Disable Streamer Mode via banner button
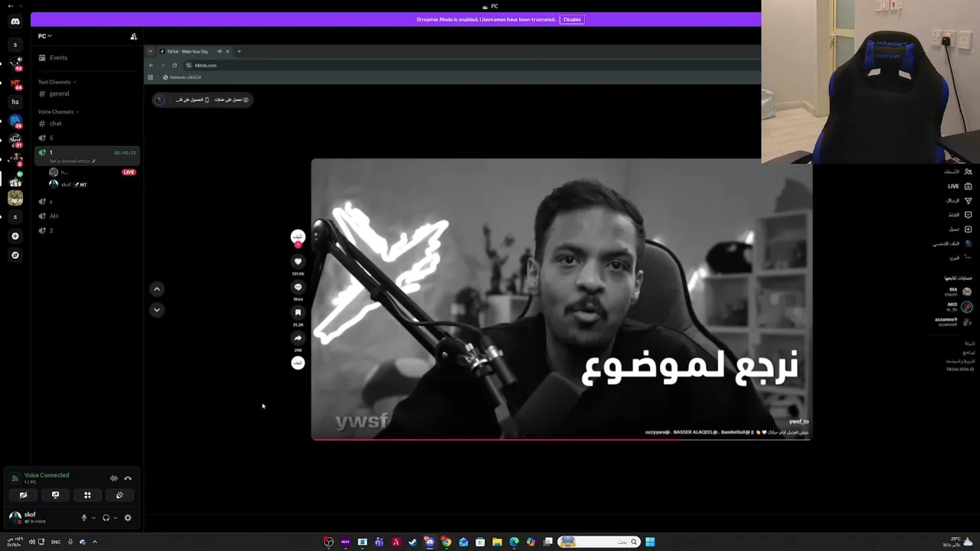980x551 pixels. [572, 19]
